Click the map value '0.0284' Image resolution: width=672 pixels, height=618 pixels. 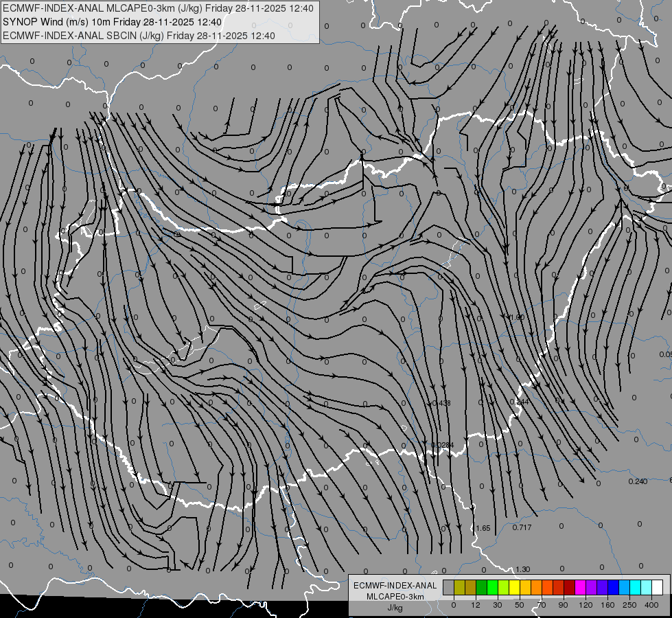click(443, 445)
